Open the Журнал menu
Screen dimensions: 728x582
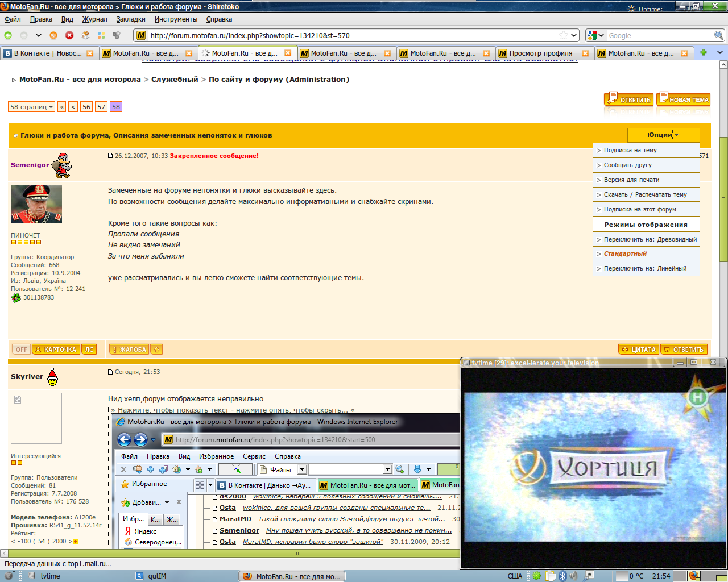[x=94, y=19]
